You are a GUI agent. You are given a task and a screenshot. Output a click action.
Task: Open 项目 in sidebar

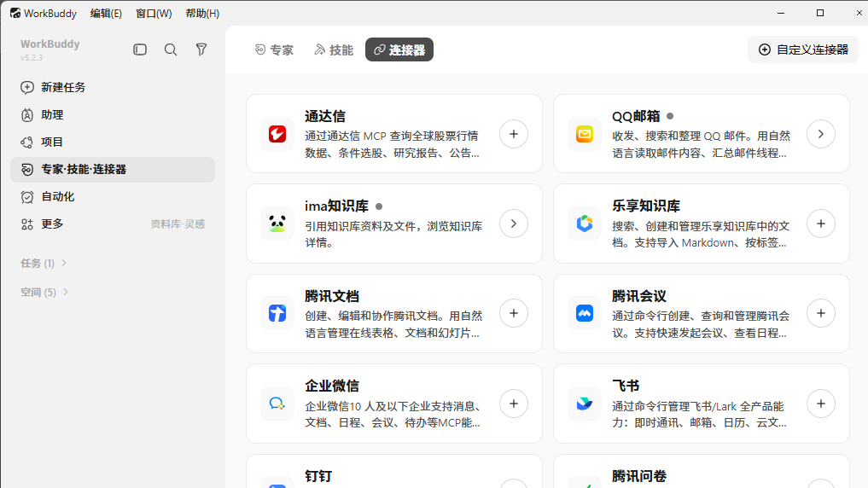click(x=113, y=142)
